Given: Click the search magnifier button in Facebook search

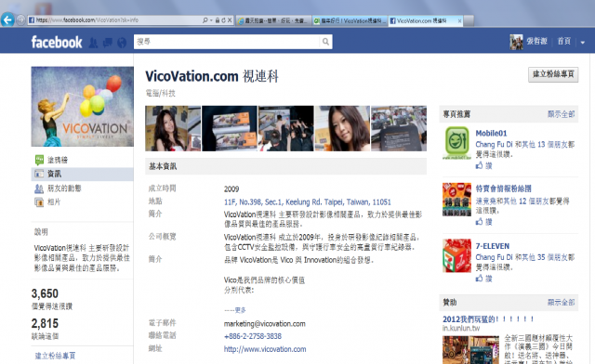Looking at the screenshot, I should tap(325, 42).
